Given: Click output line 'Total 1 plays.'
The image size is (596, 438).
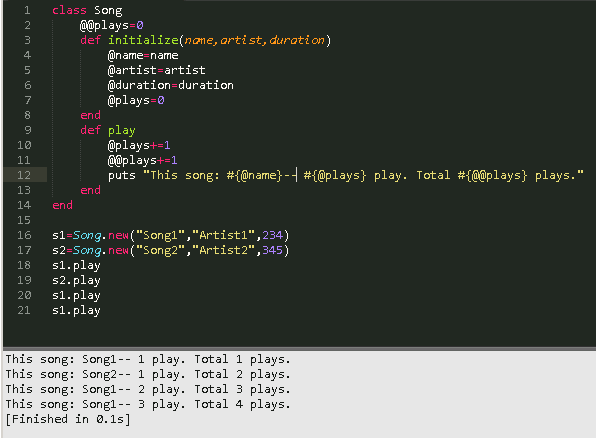Looking at the screenshot, I should click(x=242, y=359).
